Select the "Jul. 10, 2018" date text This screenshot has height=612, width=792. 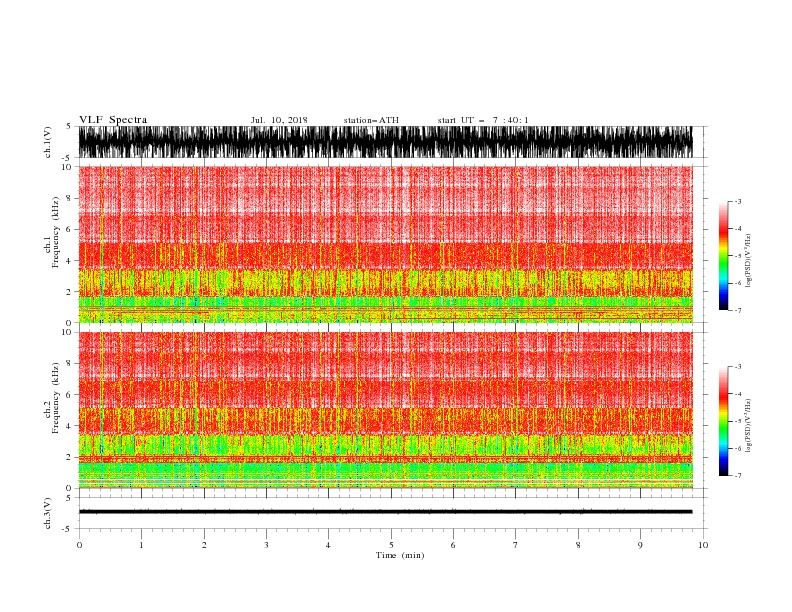279,120
